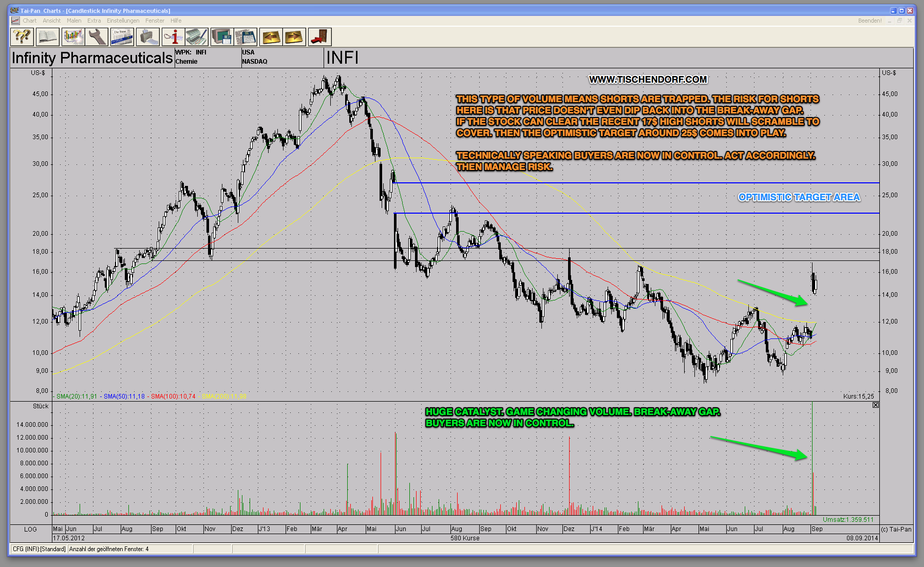
Task: Click the document with floppy disk icon
Action: (246, 37)
